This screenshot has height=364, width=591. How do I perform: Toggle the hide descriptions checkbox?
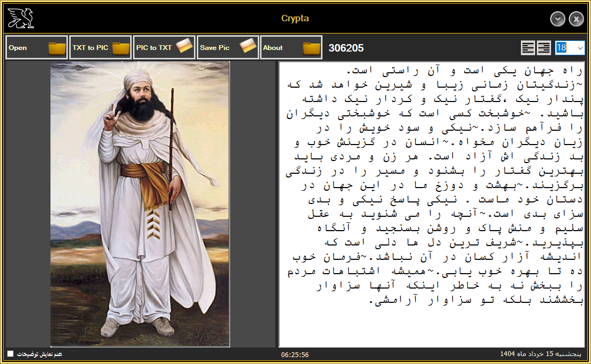[x=11, y=354]
